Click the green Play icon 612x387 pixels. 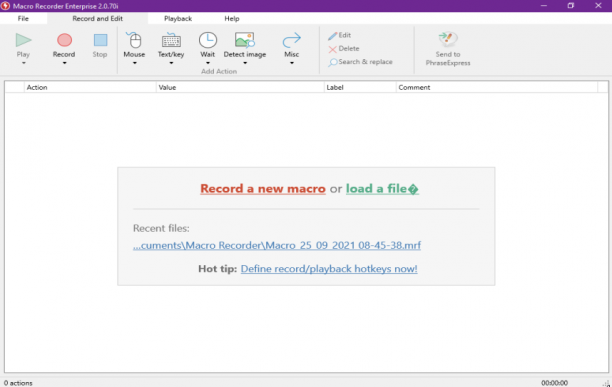click(x=23, y=40)
